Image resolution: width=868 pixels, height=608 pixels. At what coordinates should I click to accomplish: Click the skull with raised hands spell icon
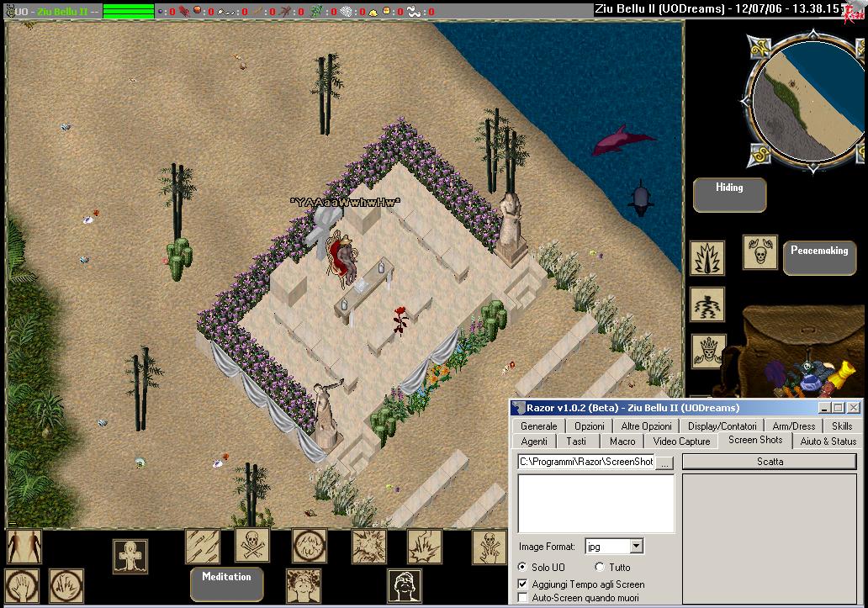tap(760, 252)
